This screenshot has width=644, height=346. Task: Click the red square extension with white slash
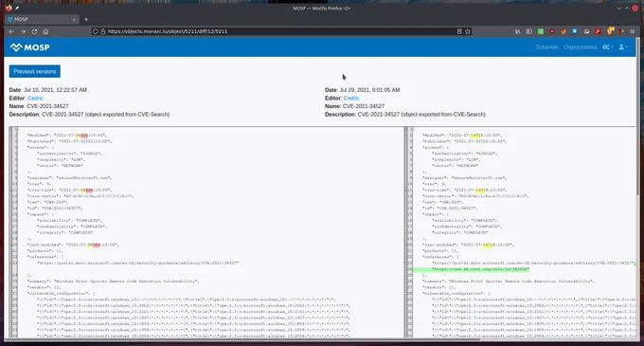click(598, 31)
